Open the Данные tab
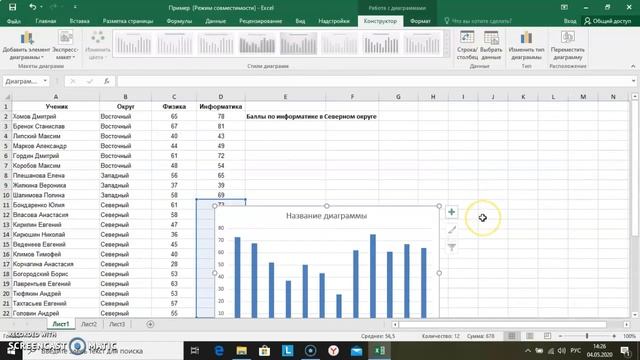640x360 pixels. tap(216, 21)
